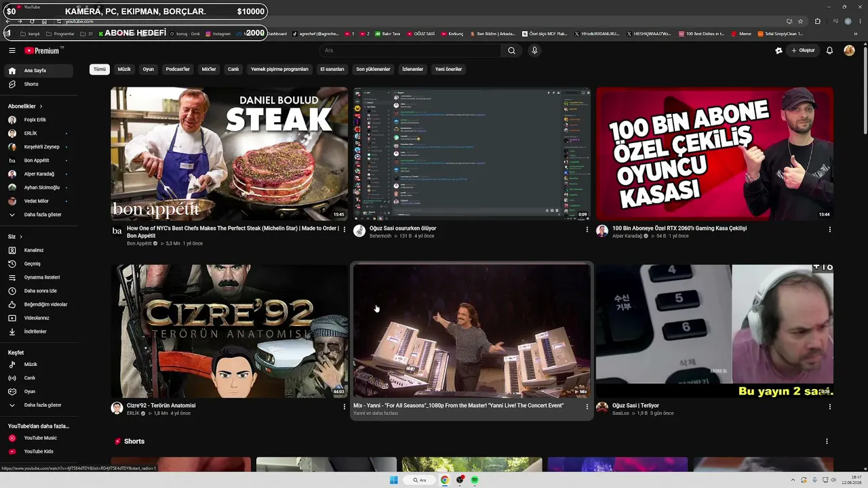The width and height of the screenshot is (868, 488).
Task: Select the Müzik filter chip
Action: point(124,69)
